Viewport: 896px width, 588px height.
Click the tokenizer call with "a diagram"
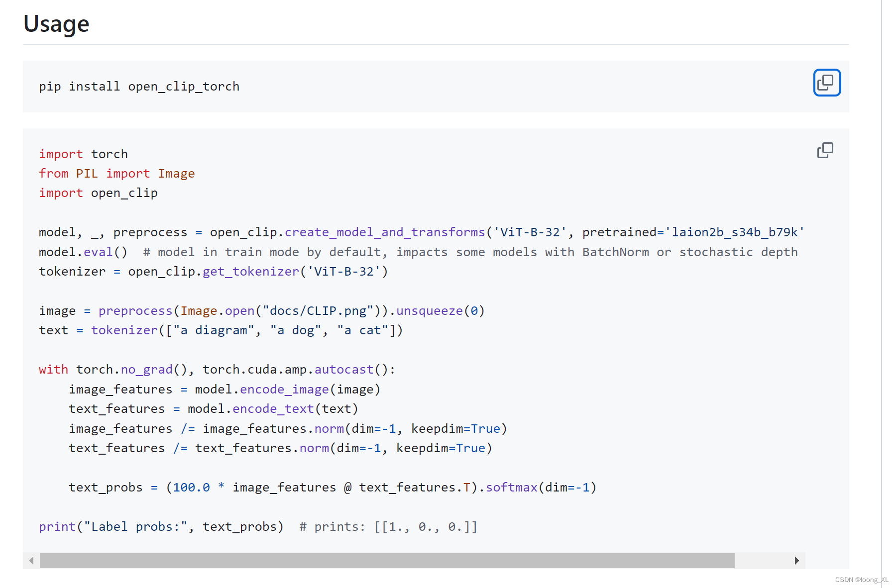246,330
